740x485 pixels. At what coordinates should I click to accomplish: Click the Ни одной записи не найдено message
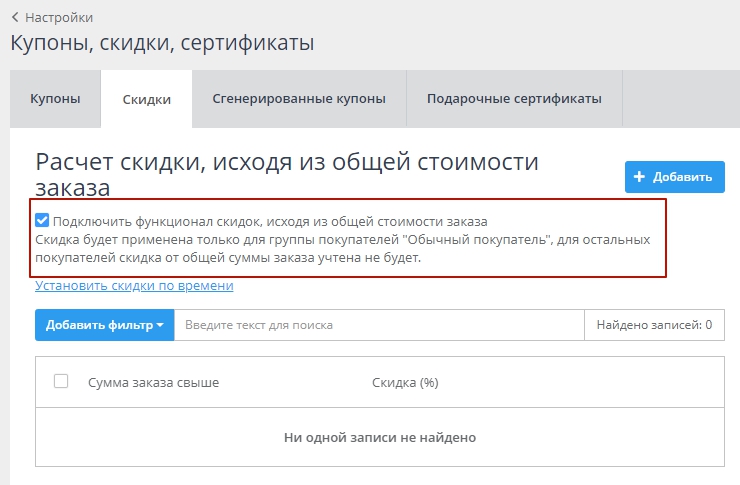click(x=379, y=437)
